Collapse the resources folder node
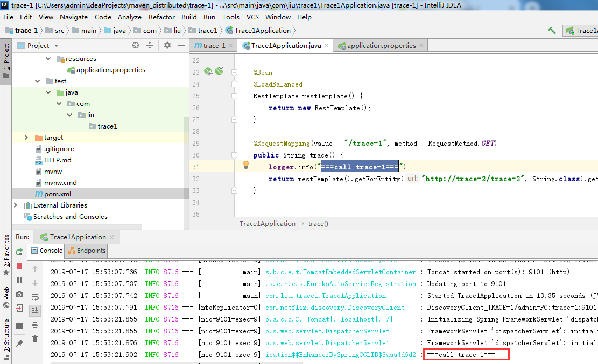598x364 pixels. pos(48,59)
